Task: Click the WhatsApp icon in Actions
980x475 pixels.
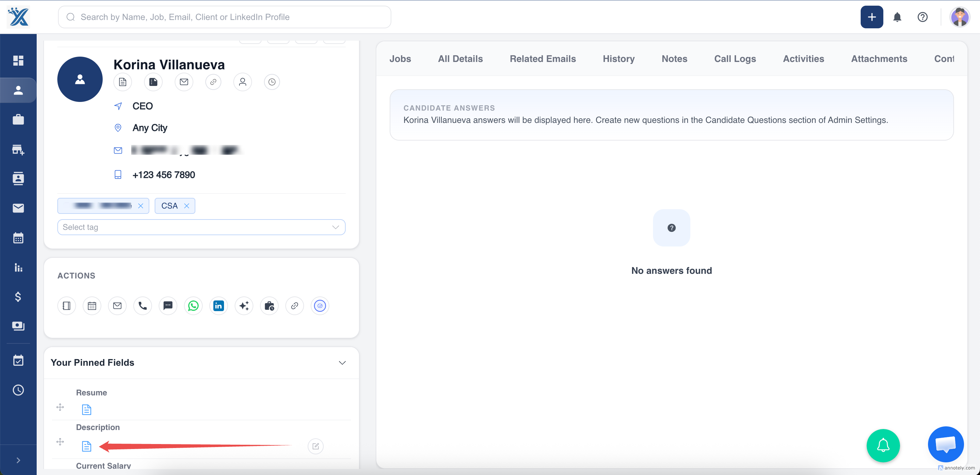Action: 193,306
